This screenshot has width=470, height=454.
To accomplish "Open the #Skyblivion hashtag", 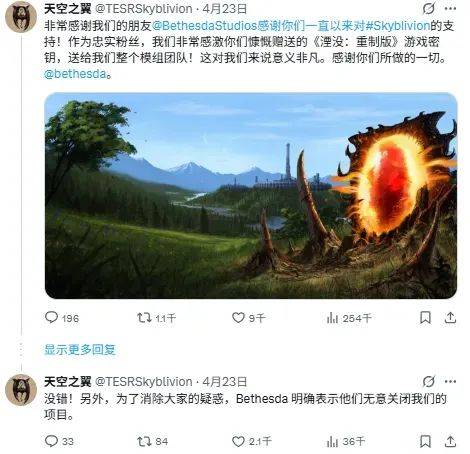I will click(x=398, y=26).
